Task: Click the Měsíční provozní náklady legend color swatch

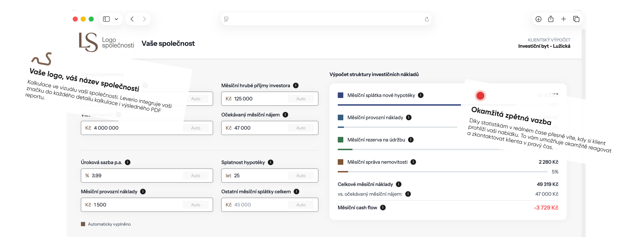Action: (x=341, y=118)
